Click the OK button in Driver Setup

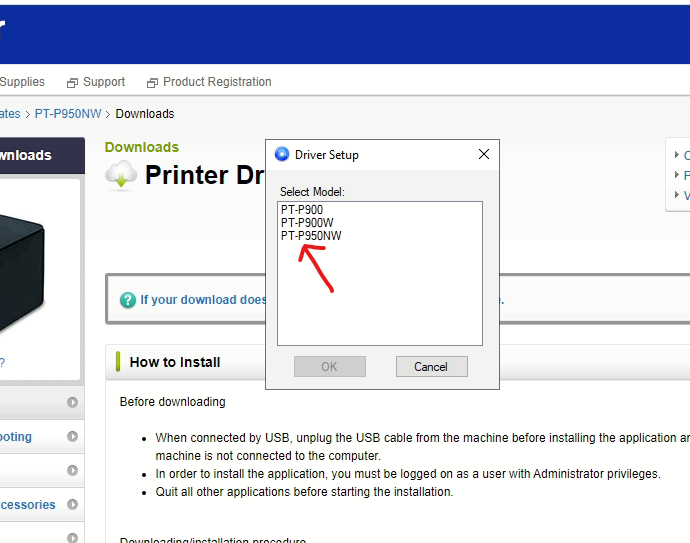(330, 367)
